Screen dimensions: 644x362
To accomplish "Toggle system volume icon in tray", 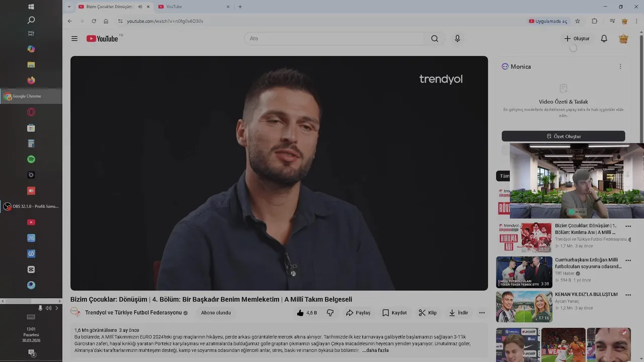I will pos(48,308).
